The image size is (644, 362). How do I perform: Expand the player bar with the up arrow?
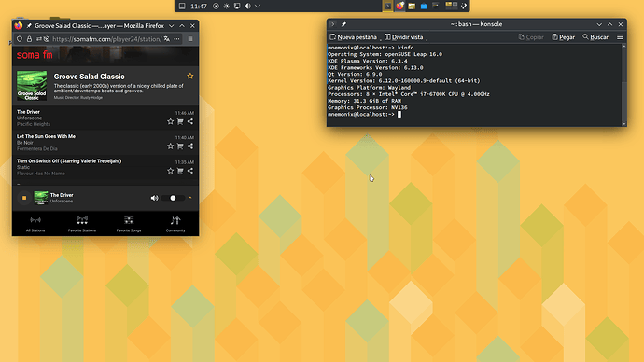coord(190,198)
